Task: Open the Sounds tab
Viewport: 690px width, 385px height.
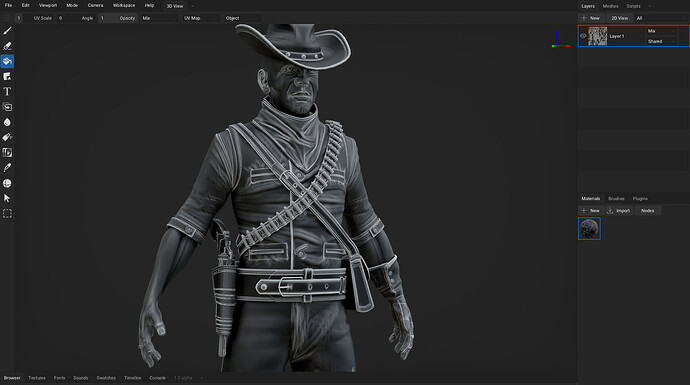Action: point(81,378)
